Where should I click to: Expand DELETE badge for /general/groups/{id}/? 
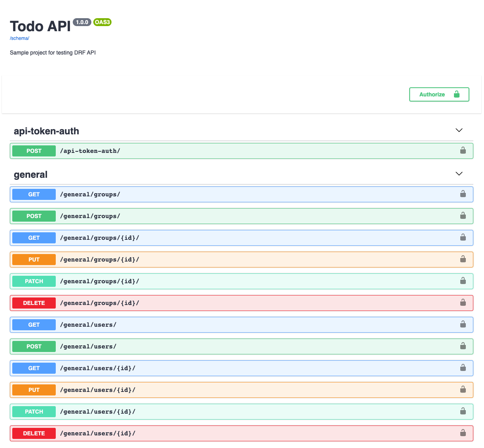point(34,303)
